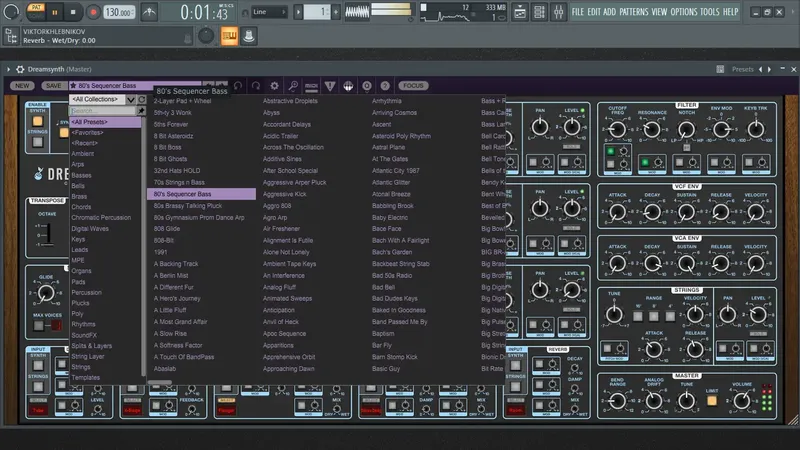Click the undo arrow in Dreamsynth toolbar
Image resolution: width=800 pixels, height=450 pixels.
click(x=237, y=86)
